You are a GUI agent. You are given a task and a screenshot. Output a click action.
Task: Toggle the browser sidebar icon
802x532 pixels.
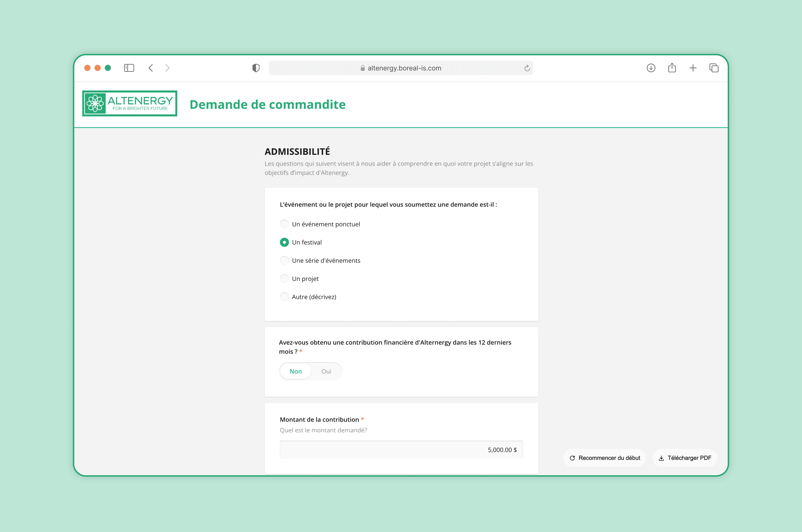129,68
